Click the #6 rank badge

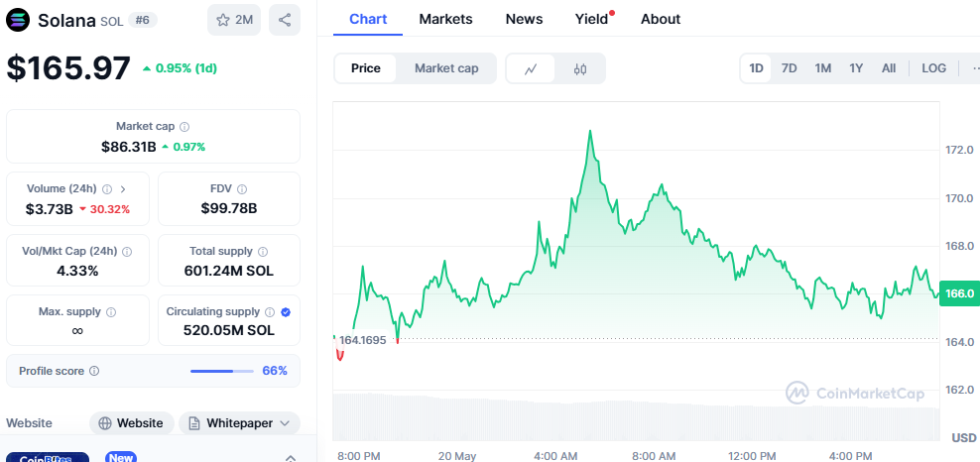click(x=143, y=20)
